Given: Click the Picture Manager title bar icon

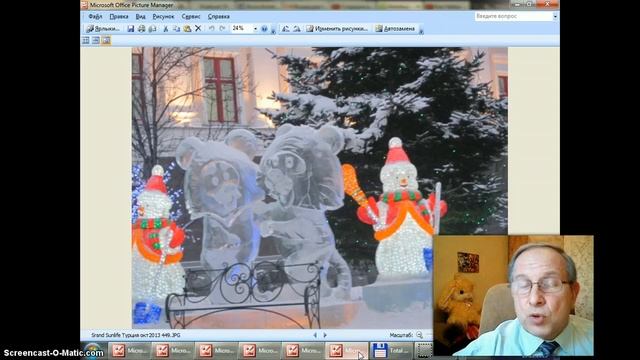Looking at the screenshot, I should tap(84, 5).
